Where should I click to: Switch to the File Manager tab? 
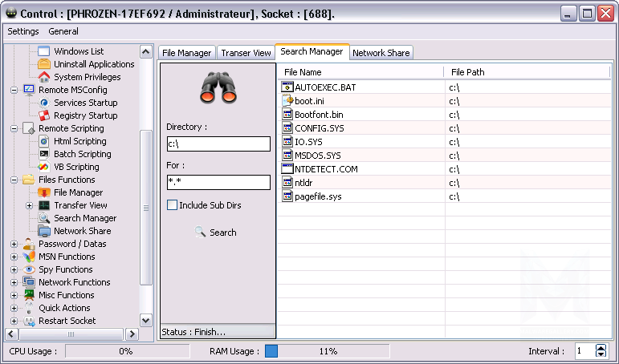(188, 53)
